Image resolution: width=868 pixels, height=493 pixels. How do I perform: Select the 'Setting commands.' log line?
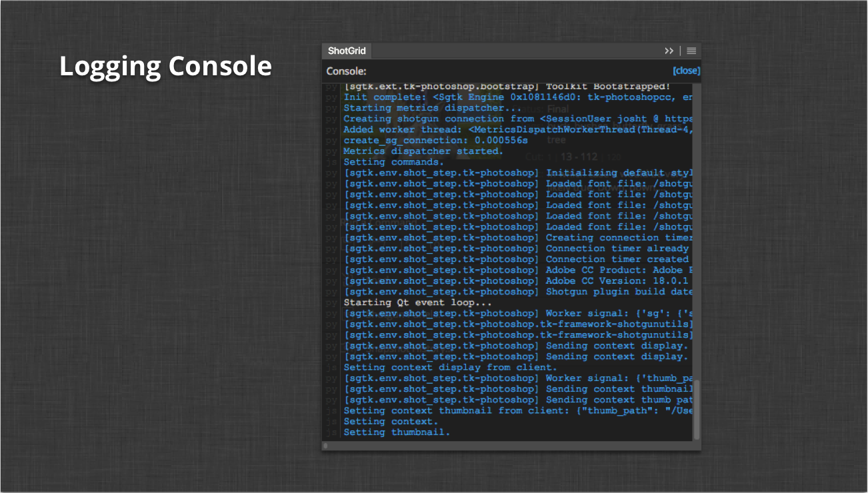[394, 162]
